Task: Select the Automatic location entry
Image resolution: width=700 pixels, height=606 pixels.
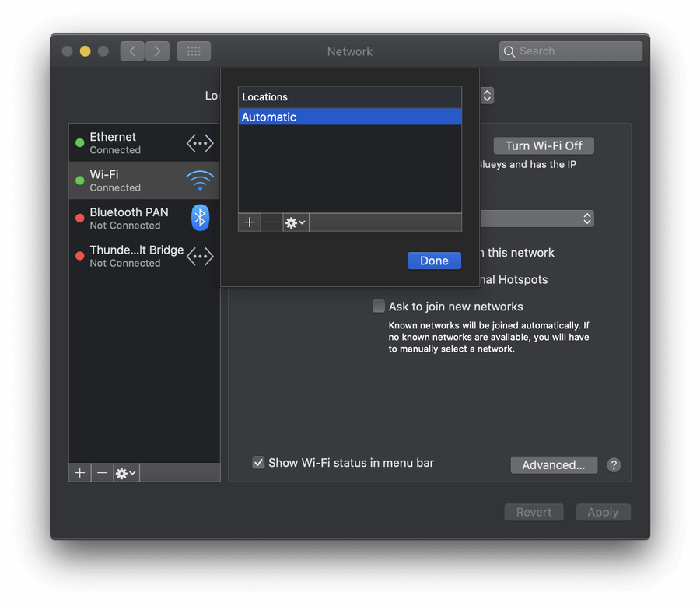Action: click(x=350, y=117)
